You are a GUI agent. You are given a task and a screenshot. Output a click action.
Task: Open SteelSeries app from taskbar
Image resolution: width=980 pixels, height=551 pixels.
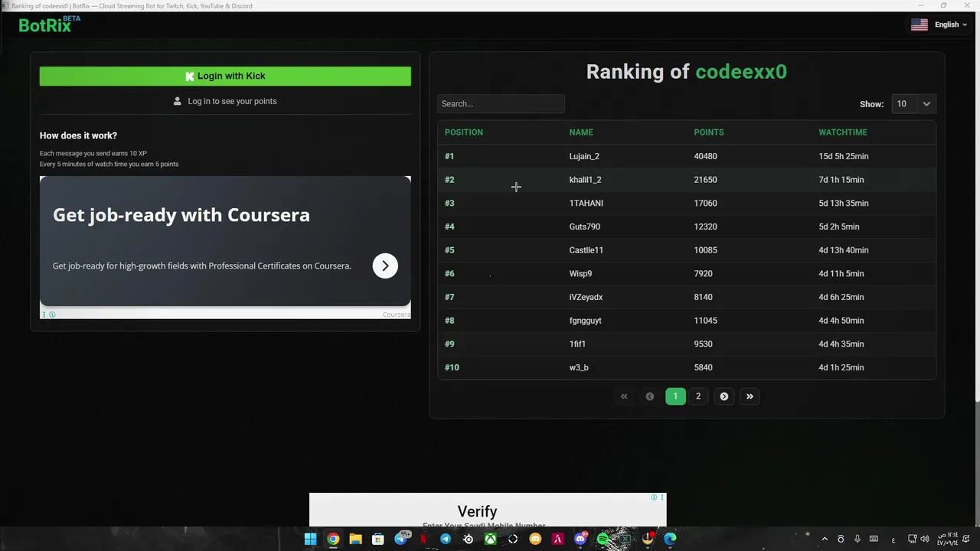pyautogui.click(x=469, y=539)
